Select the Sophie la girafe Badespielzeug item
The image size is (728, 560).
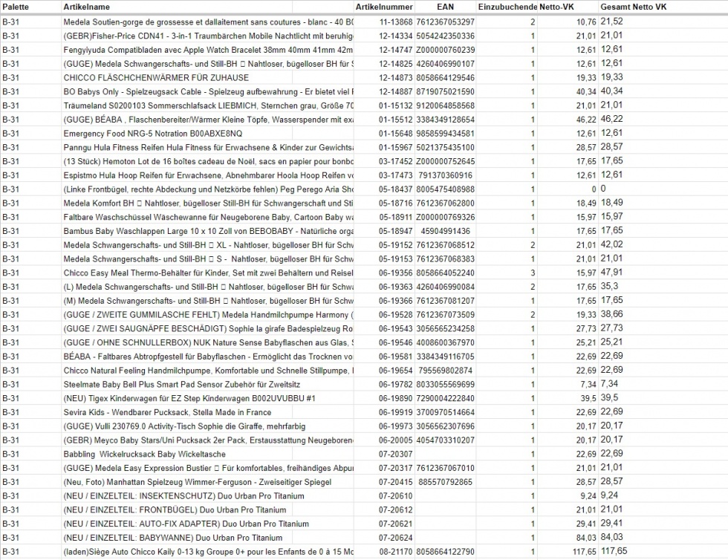[x=208, y=328]
